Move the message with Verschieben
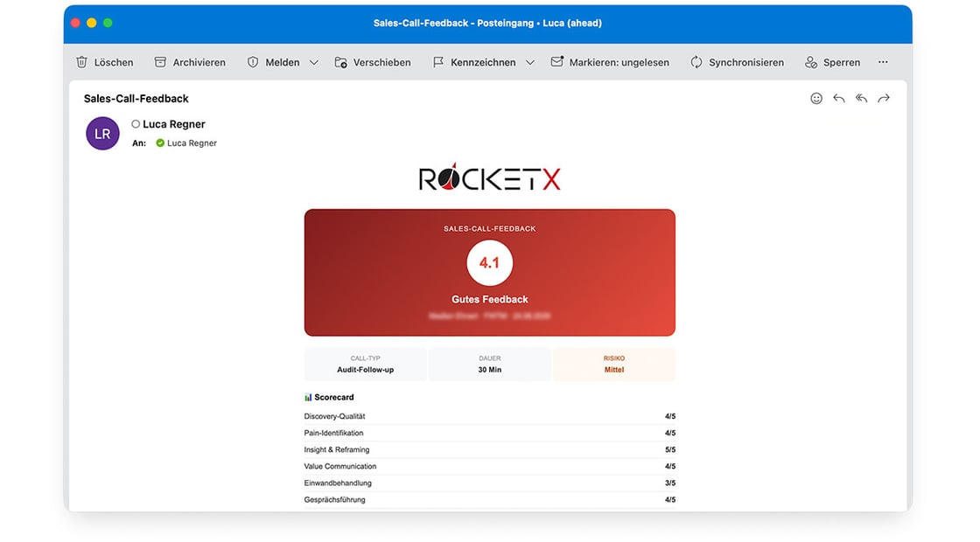 tap(373, 62)
